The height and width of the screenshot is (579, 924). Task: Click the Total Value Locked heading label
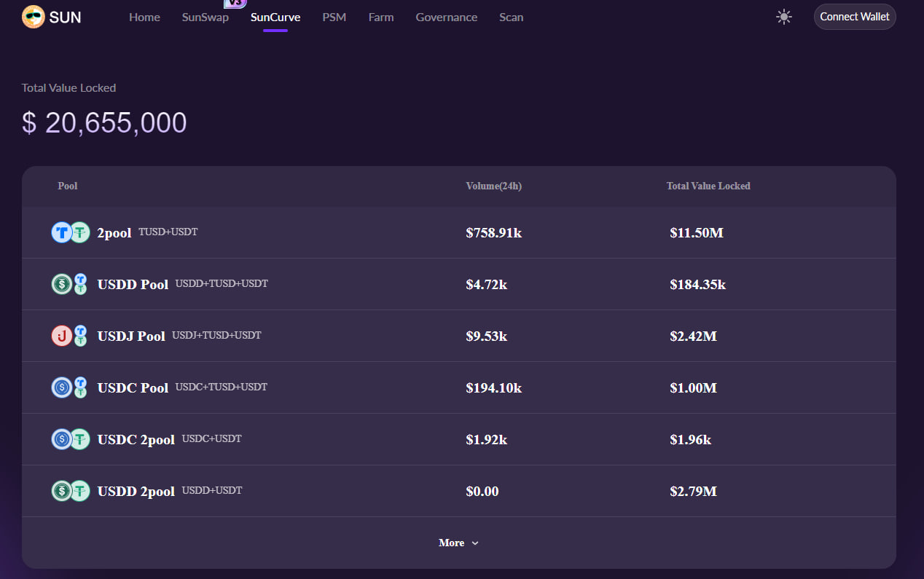68,87
